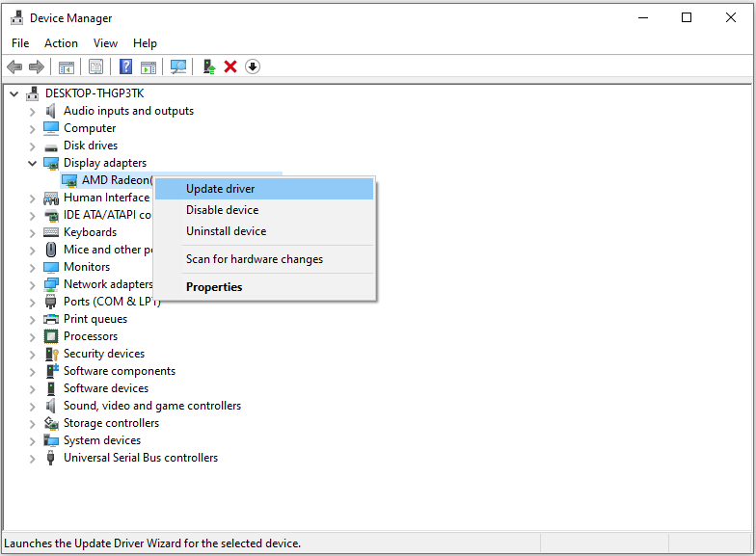
Task: Expand the Universal Serial Bus controllers arrow
Action: point(32,459)
